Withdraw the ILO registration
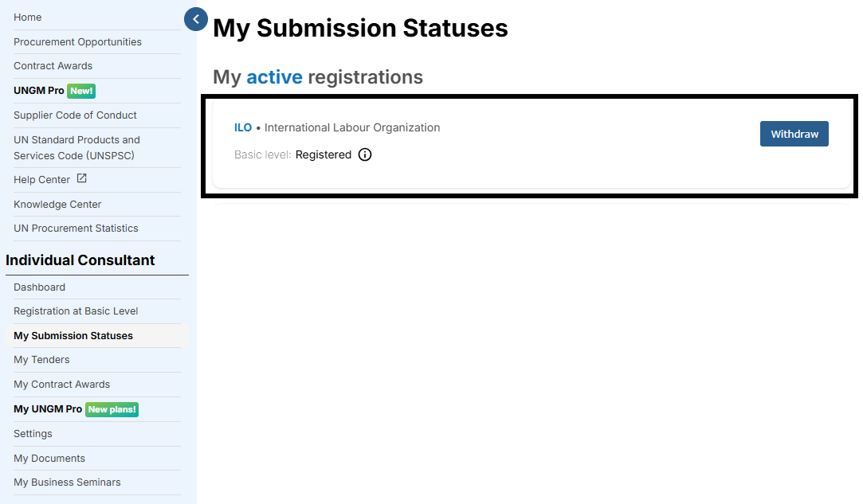Viewport: 863px width, 504px height. tap(794, 134)
